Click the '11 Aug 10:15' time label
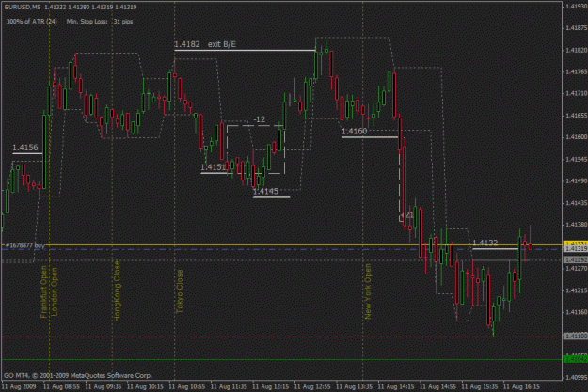Viewport: 588px width, 392px height. 145,386
